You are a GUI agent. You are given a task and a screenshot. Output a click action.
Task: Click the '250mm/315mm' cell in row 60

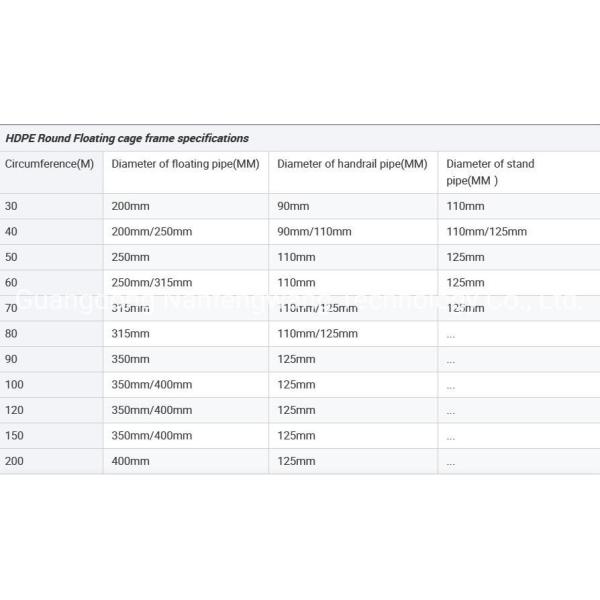[x=151, y=283]
